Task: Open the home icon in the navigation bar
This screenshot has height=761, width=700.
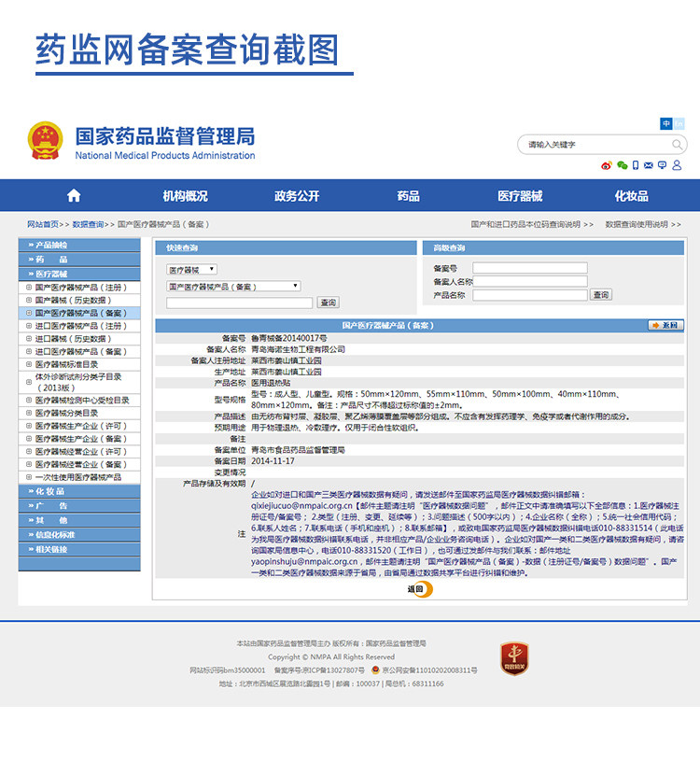Action: pos(74,195)
